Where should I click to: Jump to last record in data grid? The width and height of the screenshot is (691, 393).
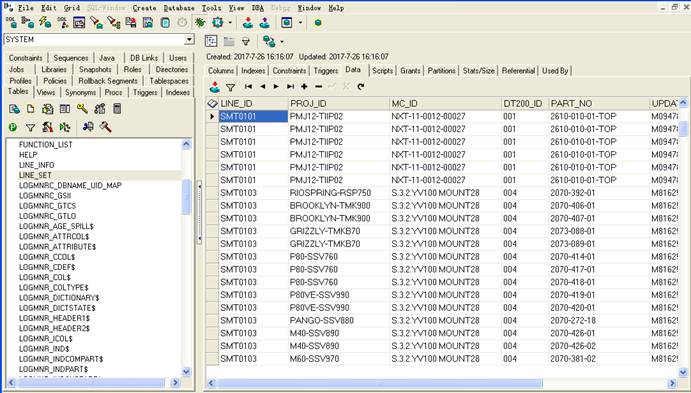point(290,87)
